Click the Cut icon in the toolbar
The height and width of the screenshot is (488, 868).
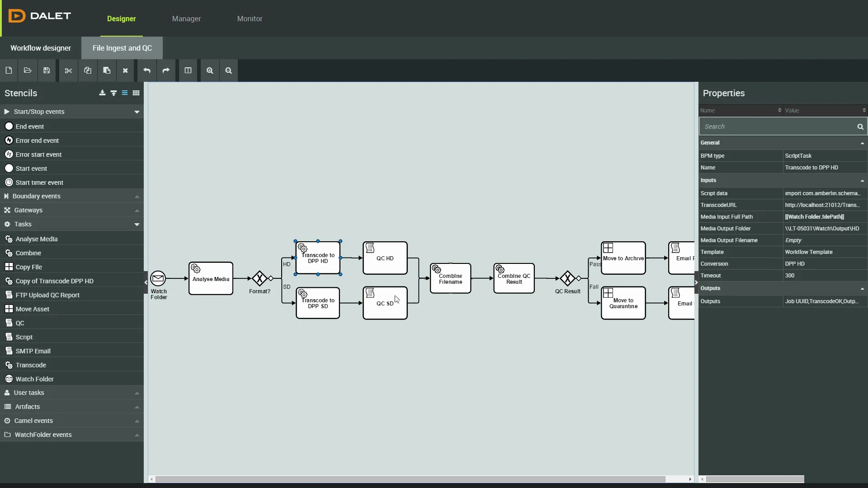coord(68,70)
